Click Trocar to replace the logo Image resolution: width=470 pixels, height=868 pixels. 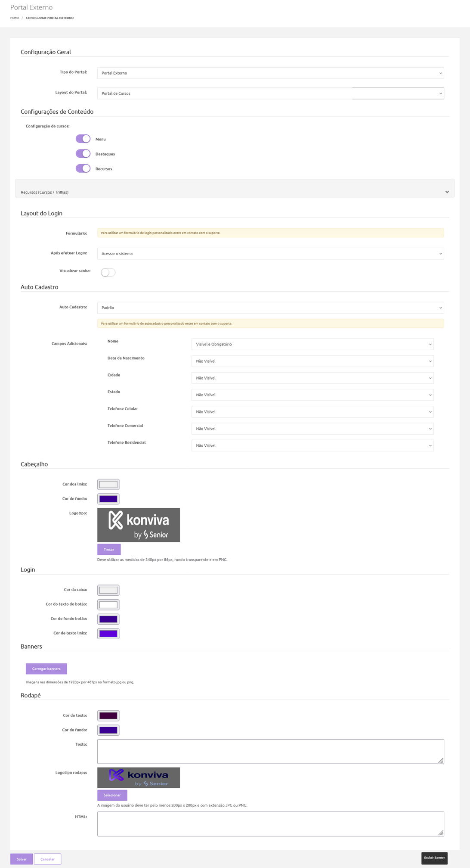[109, 549]
